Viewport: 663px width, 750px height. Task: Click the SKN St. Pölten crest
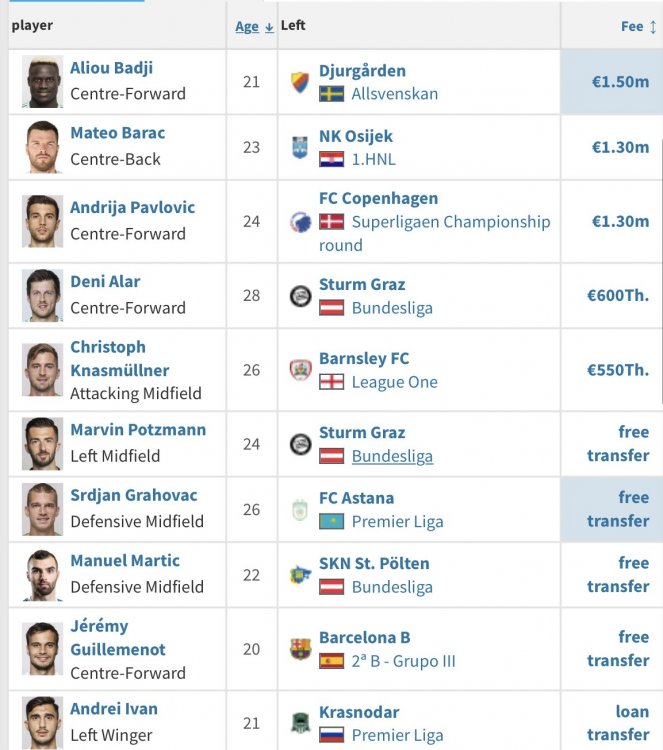[299, 575]
